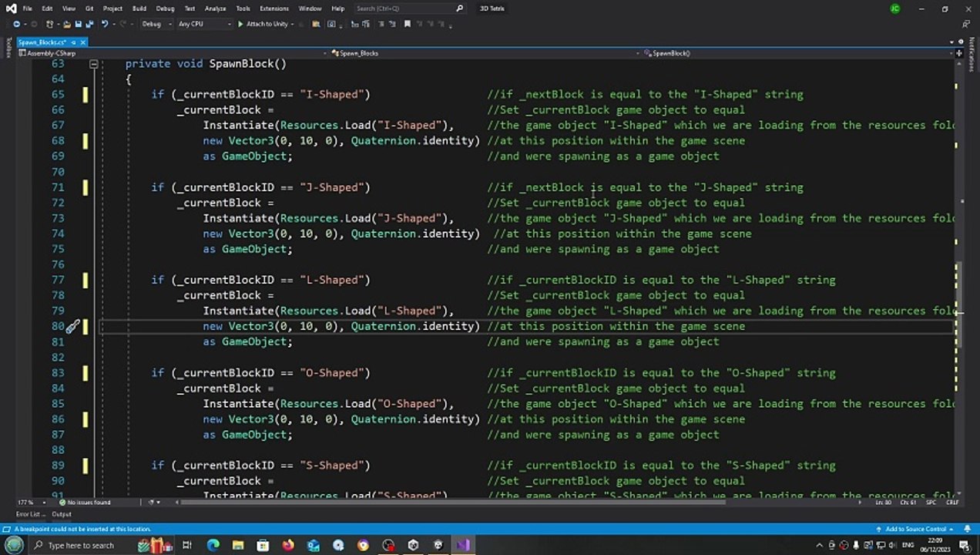This screenshot has width=980, height=555.
Task: Click the Save file toolbar icon
Action: pos(77,24)
